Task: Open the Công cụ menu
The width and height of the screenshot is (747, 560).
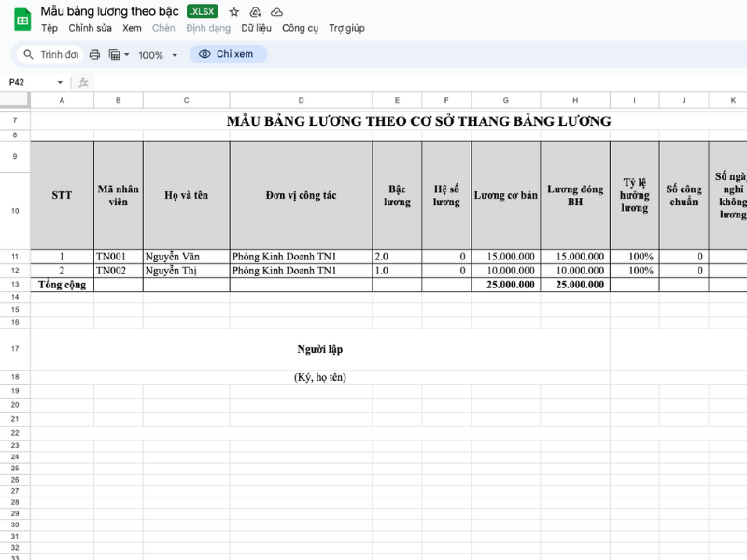Action: 301,28
